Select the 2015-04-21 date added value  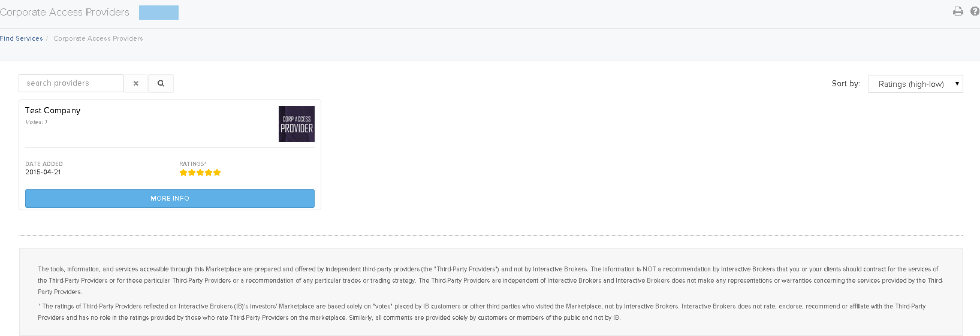[x=43, y=172]
